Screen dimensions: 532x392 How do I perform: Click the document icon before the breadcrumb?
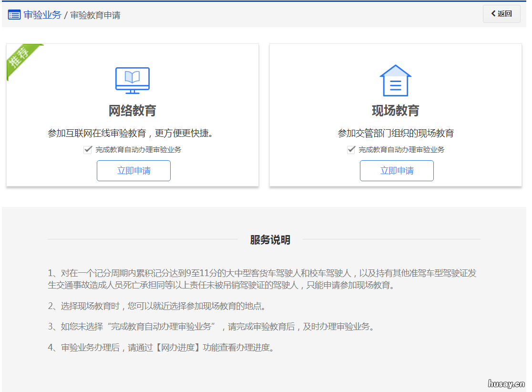pyautogui.click(x=14, y=14)
